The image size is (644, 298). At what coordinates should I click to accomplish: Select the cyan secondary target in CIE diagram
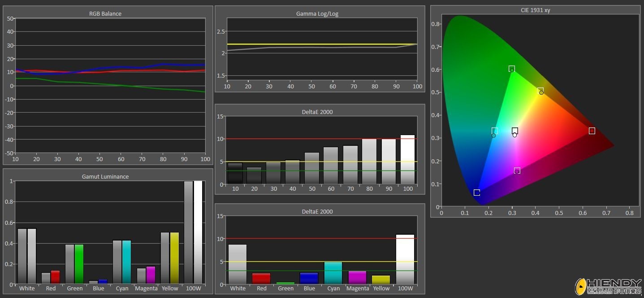pos(495,131)
